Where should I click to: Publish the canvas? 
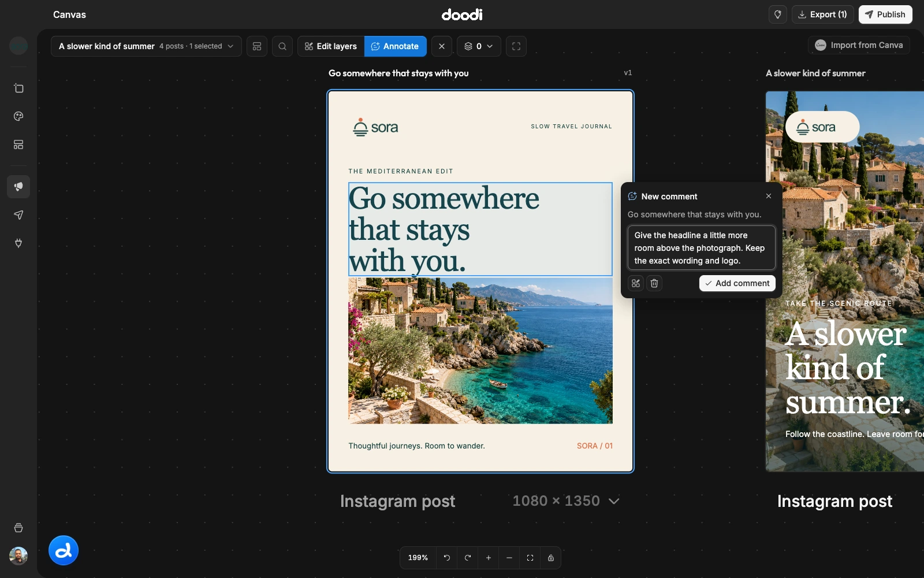coord(885,14)
